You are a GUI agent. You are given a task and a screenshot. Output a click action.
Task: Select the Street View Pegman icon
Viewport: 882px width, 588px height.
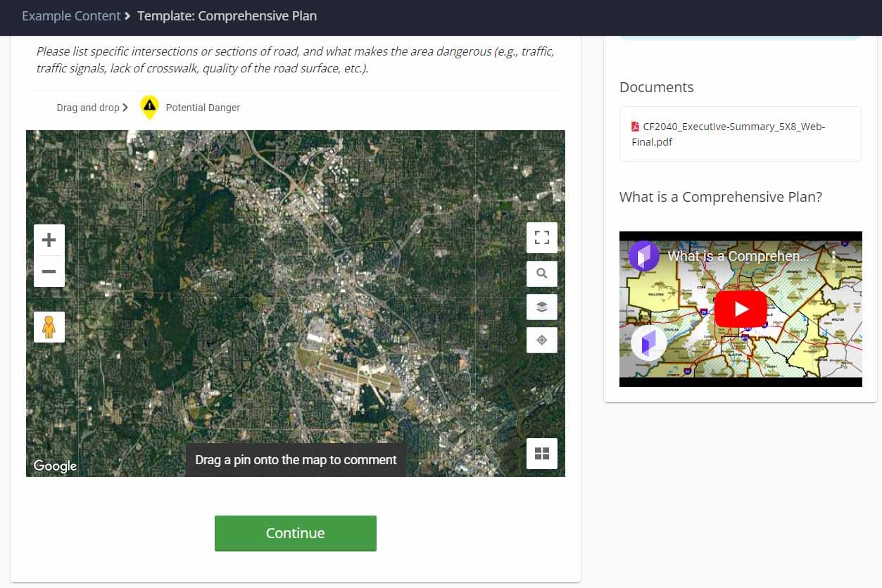49,326
